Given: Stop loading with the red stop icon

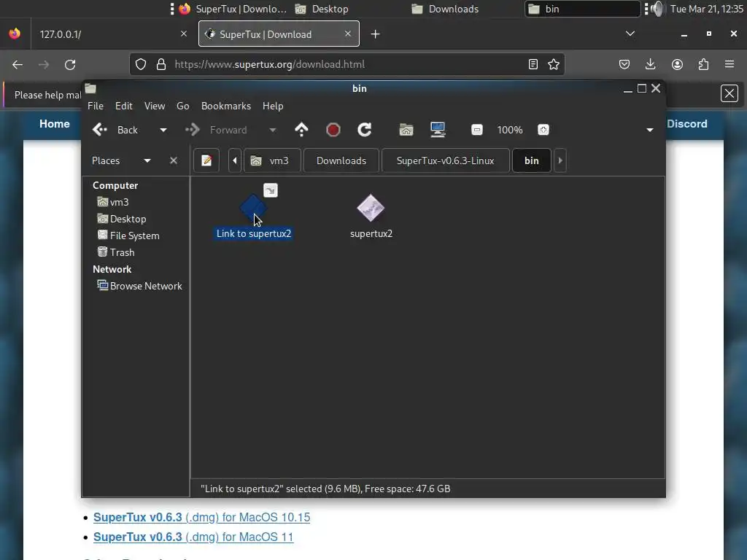Looking at the screenshot, I should point(333,130).
